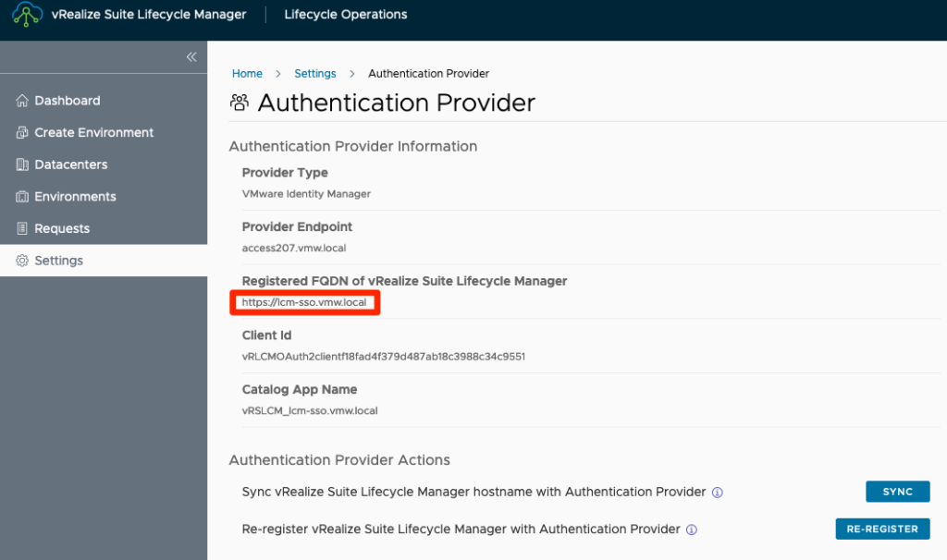This screenshot has height=560, width=947.
Task: Click the 'Registered FQDN of vRealize Suite Lifecycle Manager' label
Action: click(x=405, y=281)
